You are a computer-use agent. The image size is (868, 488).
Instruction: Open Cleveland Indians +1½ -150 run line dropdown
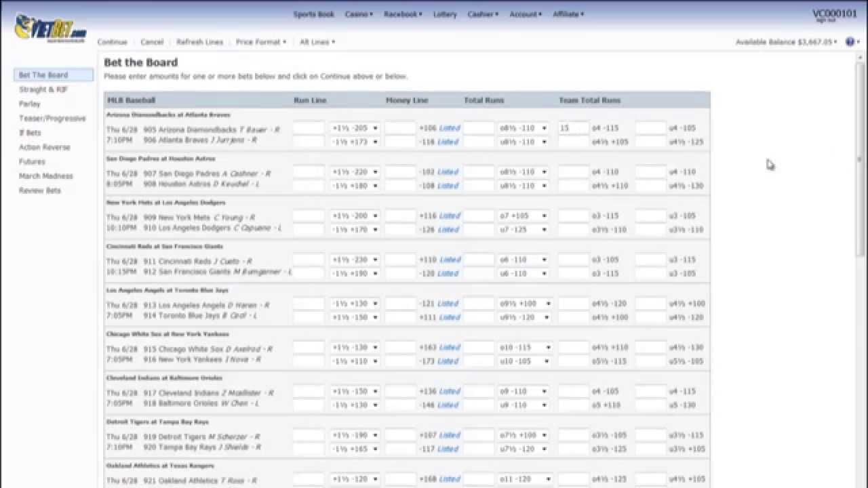[355, 392]
